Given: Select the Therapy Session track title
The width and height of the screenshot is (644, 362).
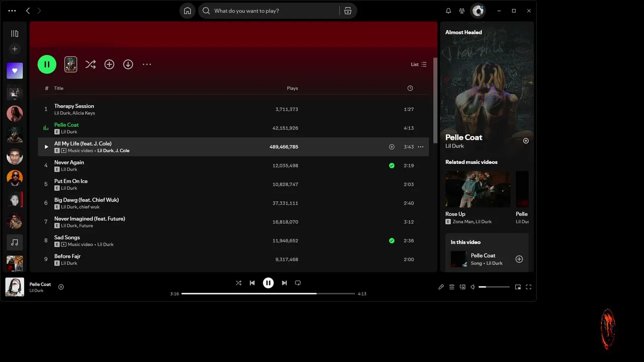Looking at the screenshot, I should [x=74, y=106].
